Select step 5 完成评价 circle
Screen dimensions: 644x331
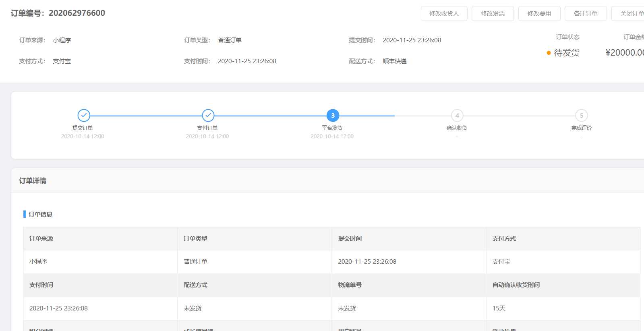point(582,115)
